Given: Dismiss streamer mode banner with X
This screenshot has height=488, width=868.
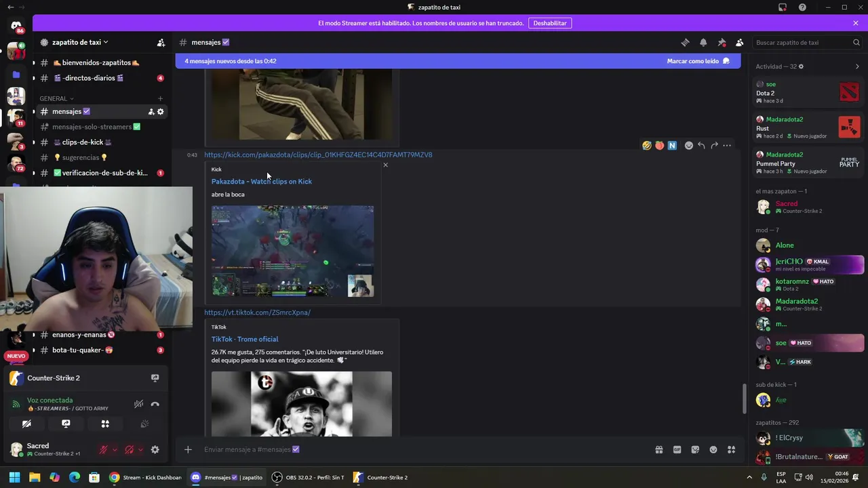Looking at the screenshot, I should point(856,23).
